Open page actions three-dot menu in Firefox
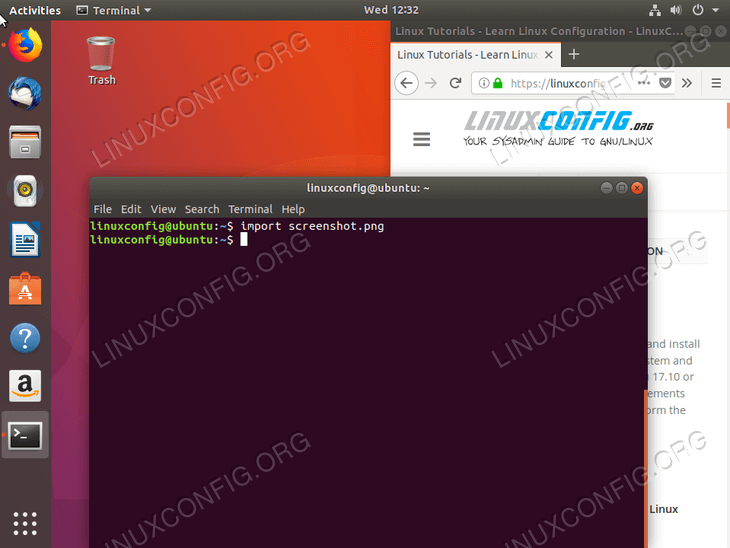This screenshot has height=548, width=730. [x=644, y=83]
